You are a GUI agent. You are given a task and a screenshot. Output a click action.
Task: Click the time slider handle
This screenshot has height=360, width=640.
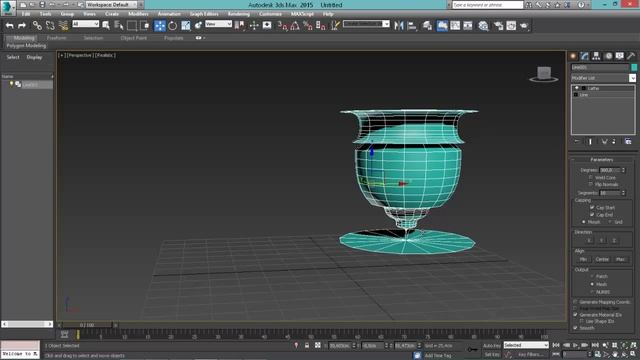pos(87,325)
